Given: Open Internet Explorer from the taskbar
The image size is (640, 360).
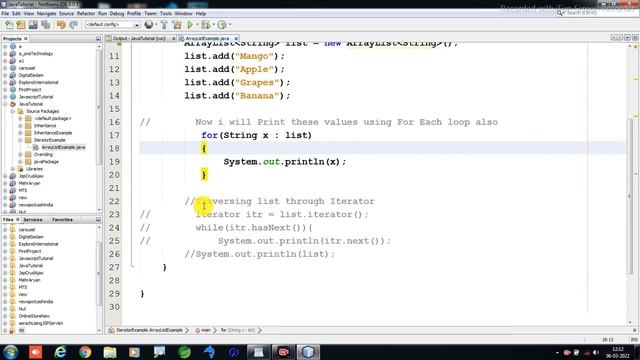Looking at the screenshot, I should click(60, 352).
